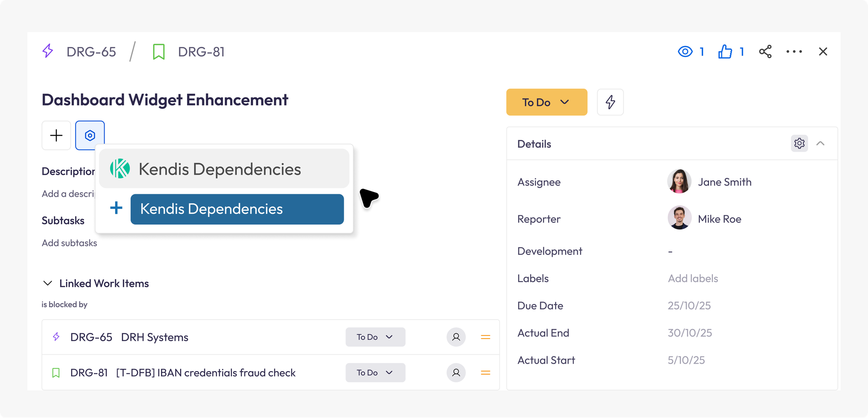
Task: Click the more options ellipsis icon
Action: click(x=794, y=51)
